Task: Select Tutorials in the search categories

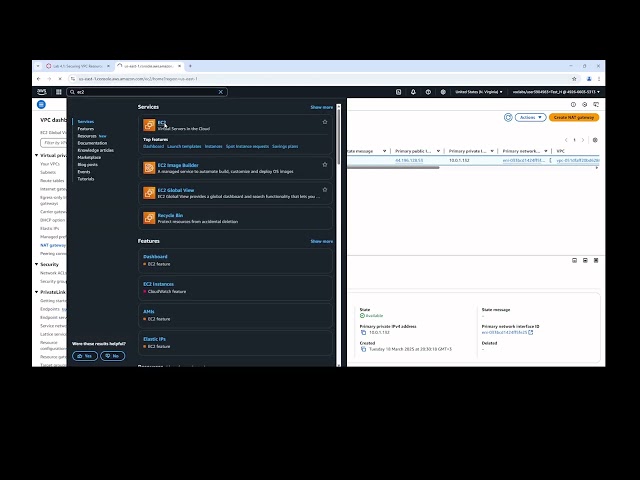Action: point(86,179)
